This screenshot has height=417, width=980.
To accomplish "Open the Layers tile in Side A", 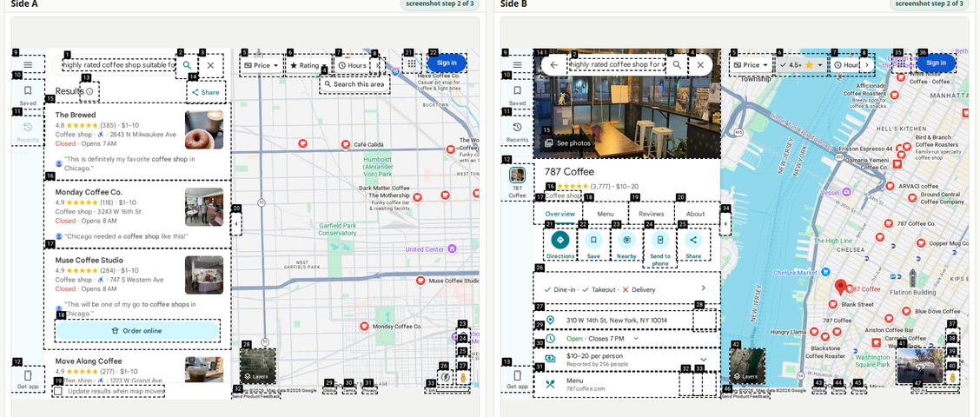I will click(x=257, y=366).
